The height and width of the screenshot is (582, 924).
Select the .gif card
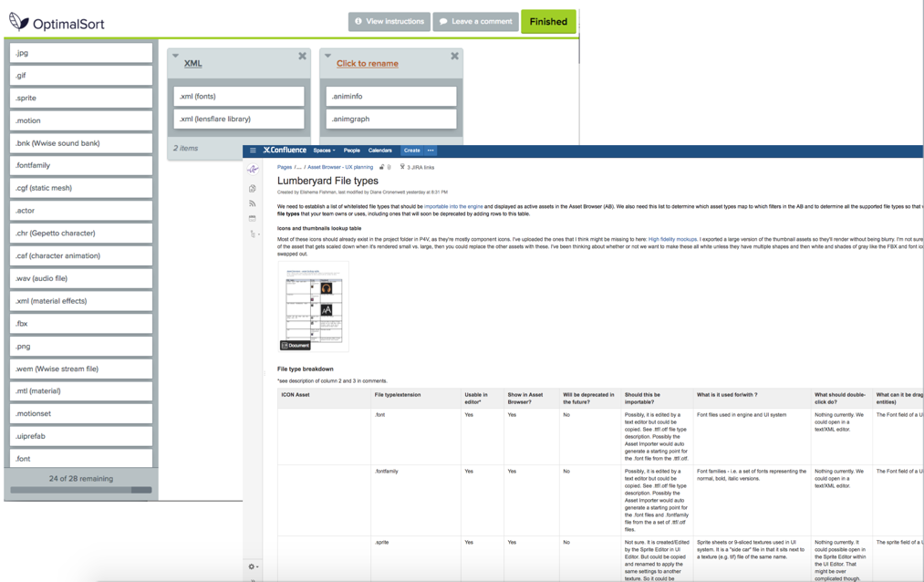(81, 76)
